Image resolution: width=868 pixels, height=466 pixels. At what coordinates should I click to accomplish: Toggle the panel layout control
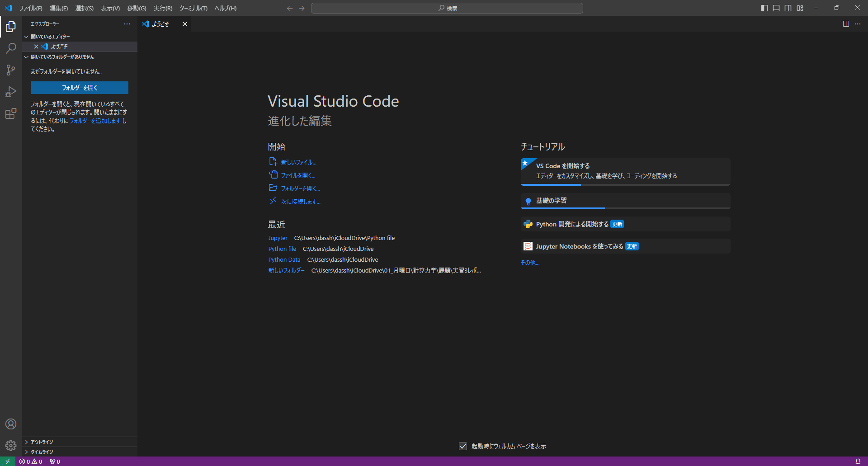(x=776, y=8)
